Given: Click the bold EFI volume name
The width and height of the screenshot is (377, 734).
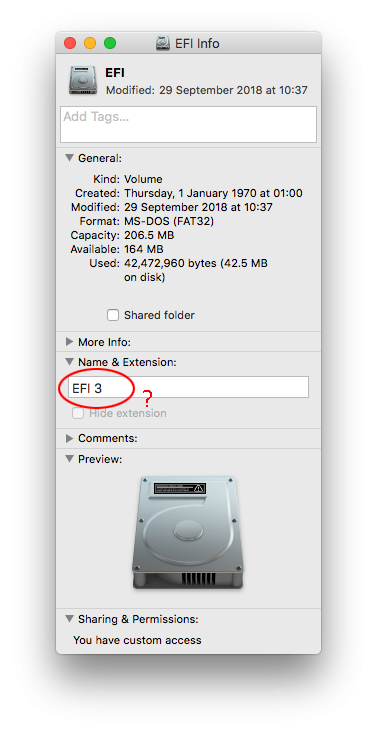Looking at the screenshot, I should (x=115, y=73).
